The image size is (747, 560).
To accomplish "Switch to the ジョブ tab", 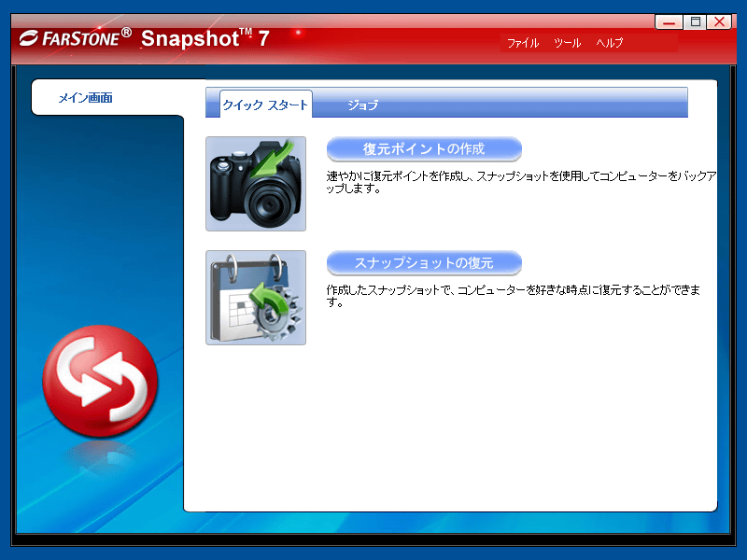I will [362, 105].
